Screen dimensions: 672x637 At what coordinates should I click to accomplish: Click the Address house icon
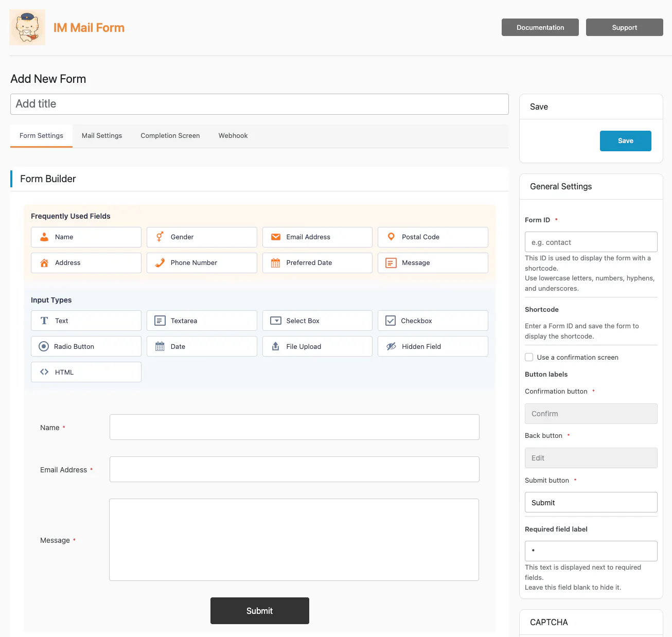pyautogui.click(x=44, y=263)
